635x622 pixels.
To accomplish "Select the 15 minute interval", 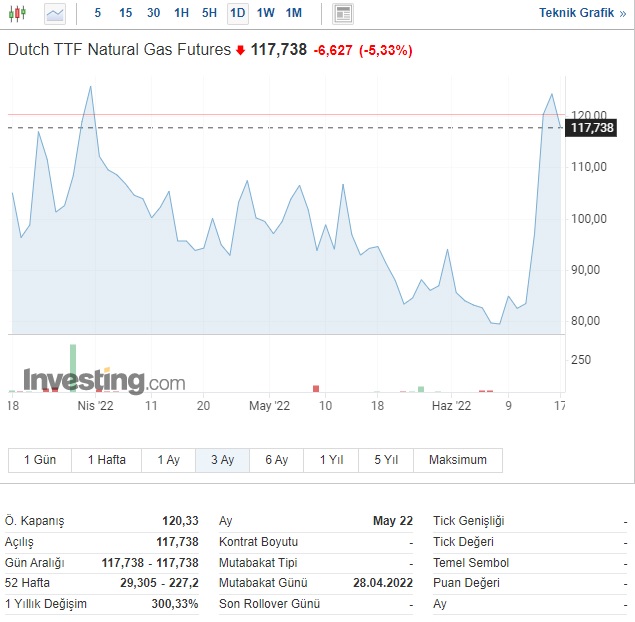I will click(125, 13).
